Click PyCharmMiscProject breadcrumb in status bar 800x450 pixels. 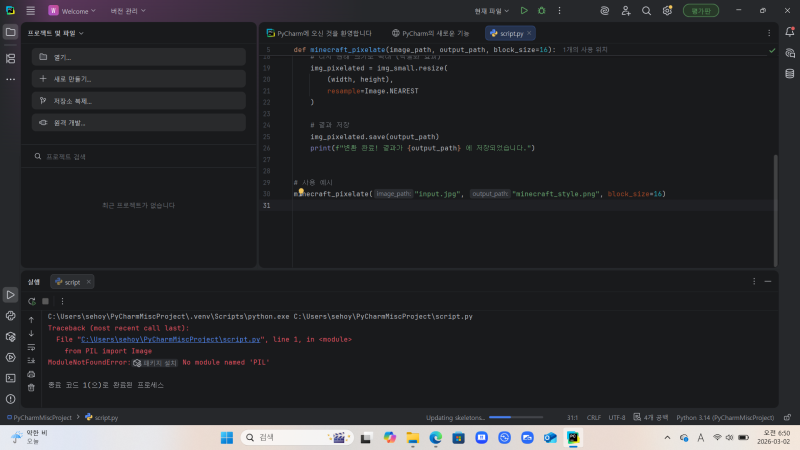pos(39,417)
